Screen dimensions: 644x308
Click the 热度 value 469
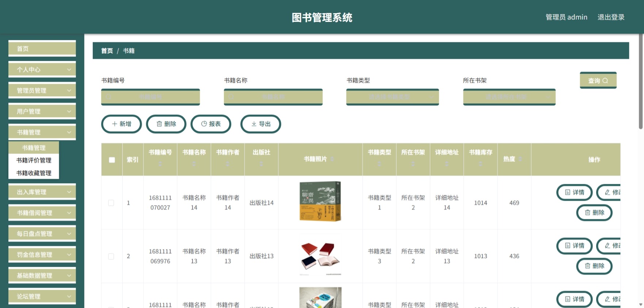click(x=514, y=203)
